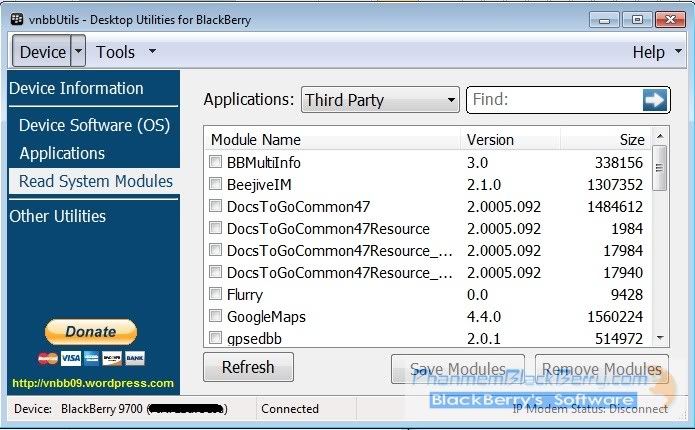Image resolution: width=695 pixels, height=430 pixels.
Task: Click the MasterCard icon
Action: [48, 358]
